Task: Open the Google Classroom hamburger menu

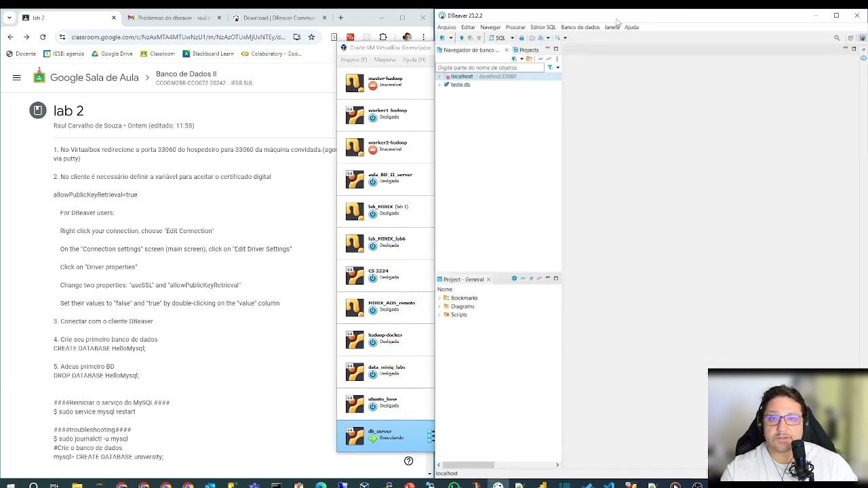Action: 16,78
